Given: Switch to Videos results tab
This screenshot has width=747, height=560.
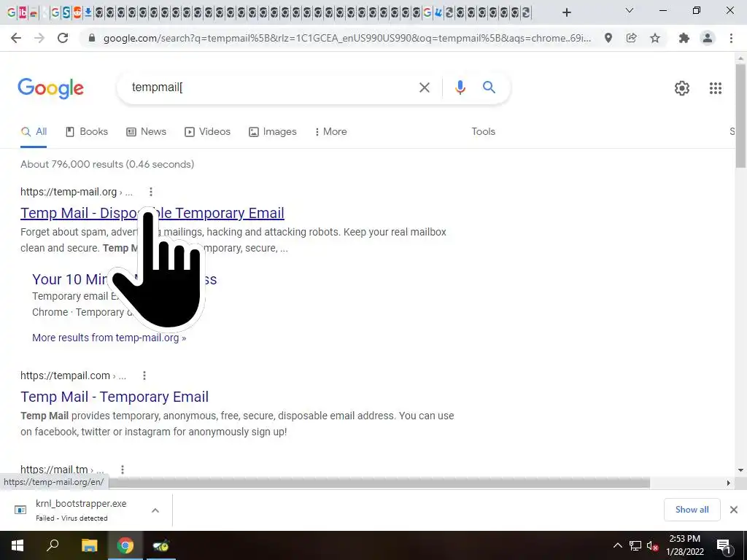Looking at the screenshot, I should click(x=208, y=132).
